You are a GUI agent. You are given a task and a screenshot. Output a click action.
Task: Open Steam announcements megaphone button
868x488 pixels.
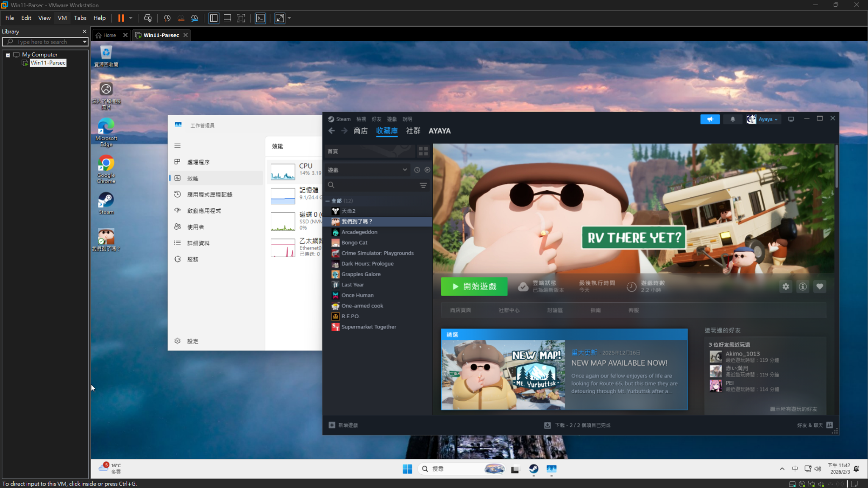(x=710, y=119)
